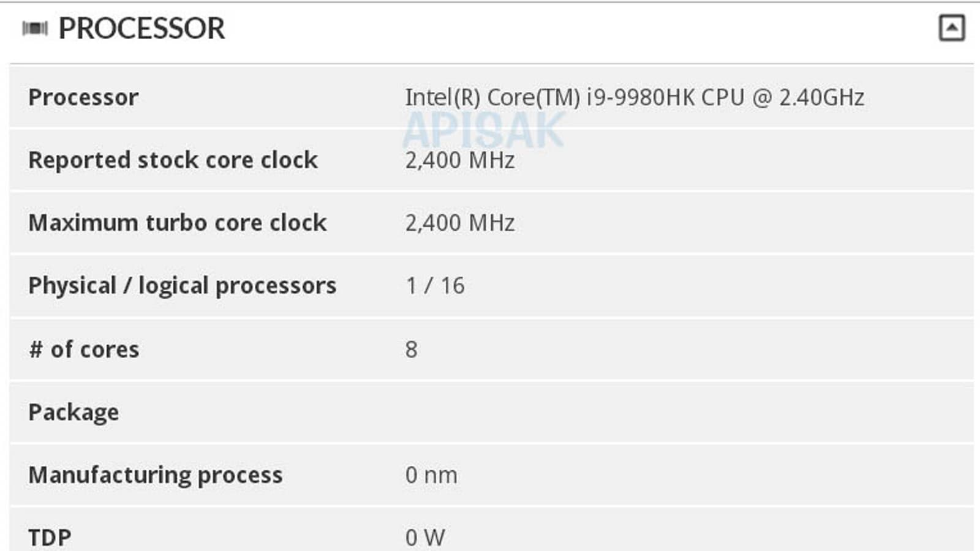Click the empty Package value cell

(x=612, y=413)
